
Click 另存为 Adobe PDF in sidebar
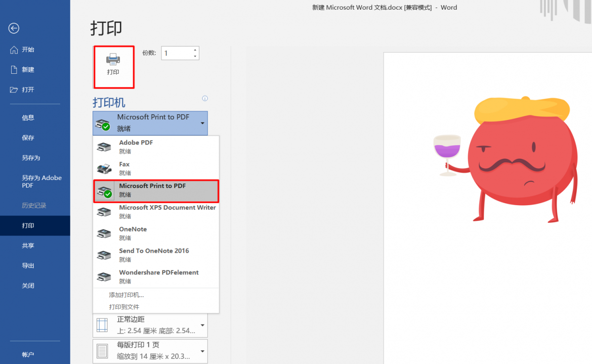coord(35,181)
